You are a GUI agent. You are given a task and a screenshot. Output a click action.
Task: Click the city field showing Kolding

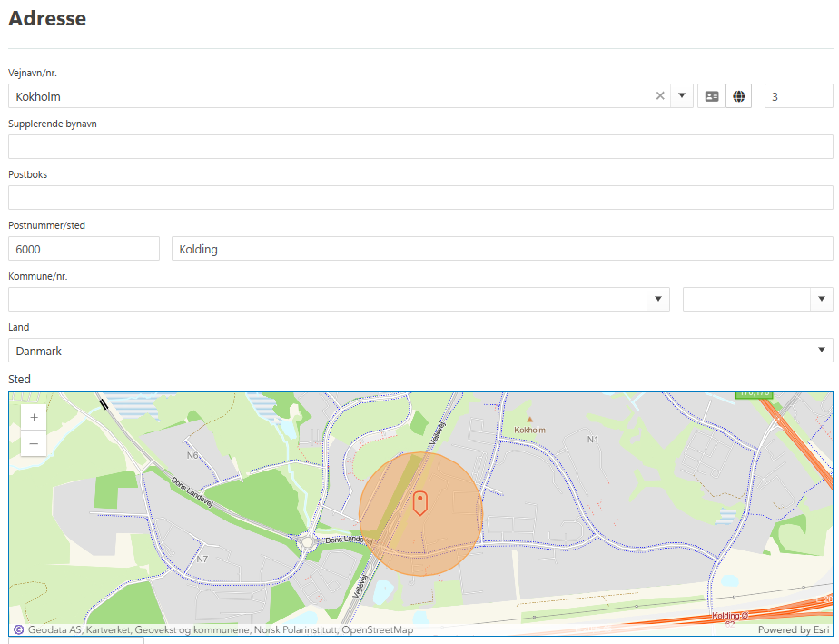click(502, 248)
